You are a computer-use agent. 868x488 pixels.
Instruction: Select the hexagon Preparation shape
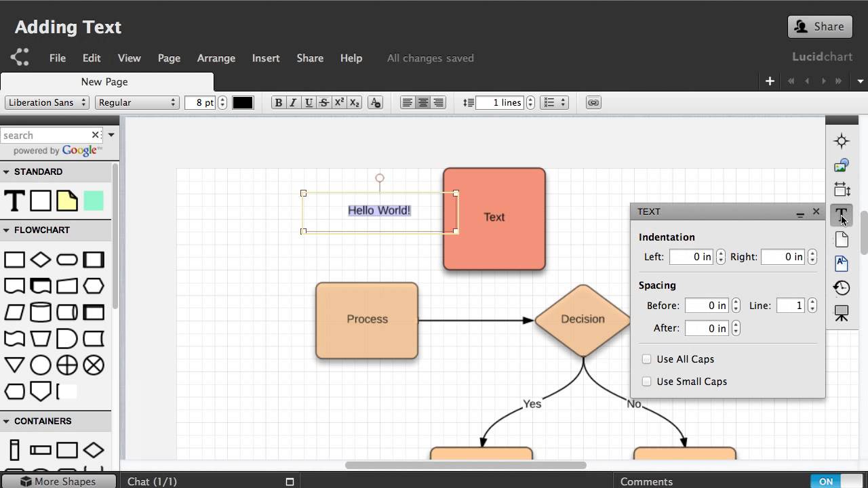coord(94,286)
